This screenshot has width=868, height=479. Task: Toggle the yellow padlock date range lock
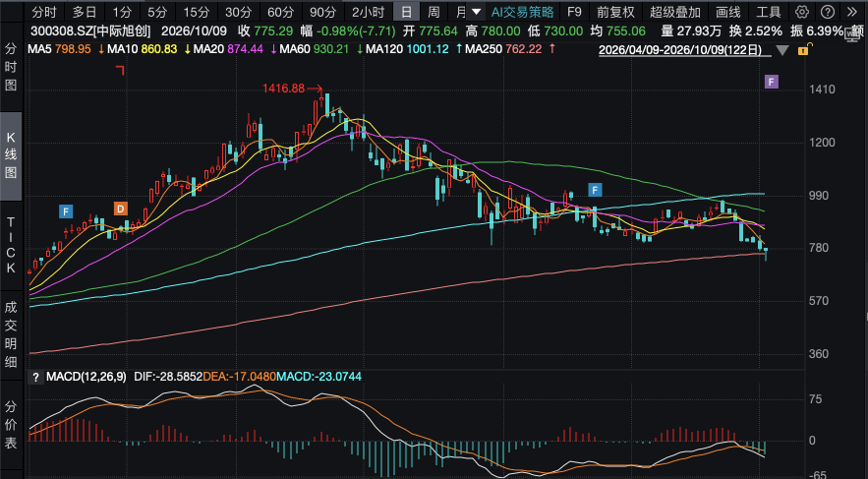coord(802,50)
